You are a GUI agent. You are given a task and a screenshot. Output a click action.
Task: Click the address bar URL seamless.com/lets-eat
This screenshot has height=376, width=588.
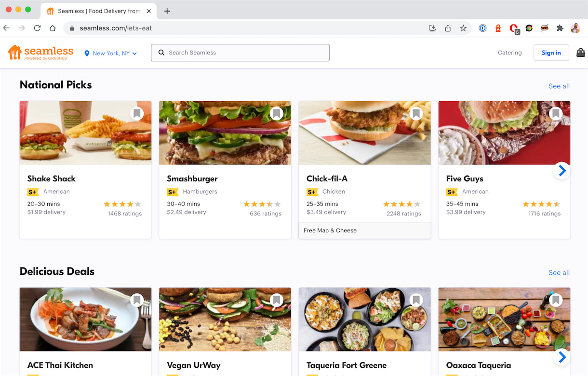(116, 28)
